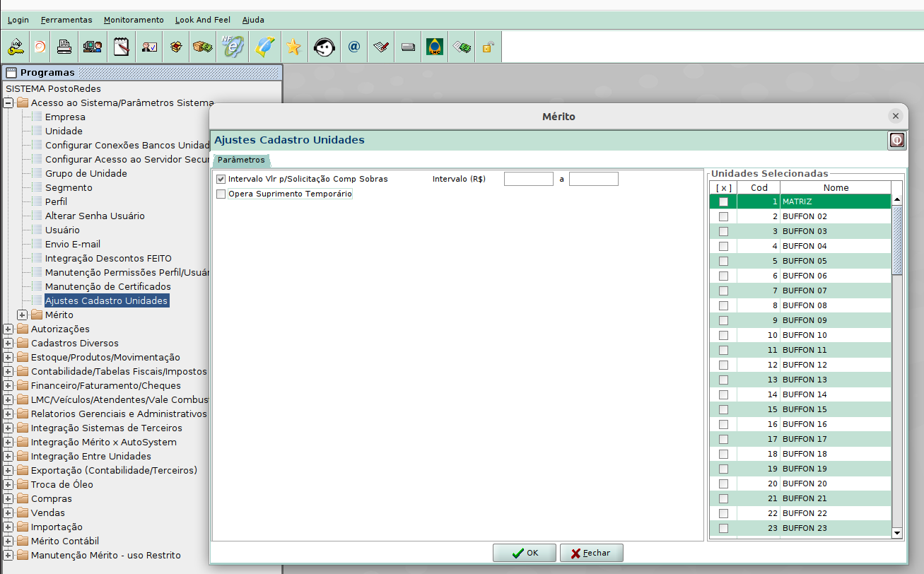Click the Fechar button
Viewport: 924px width, 574px height.
point(591,553)
